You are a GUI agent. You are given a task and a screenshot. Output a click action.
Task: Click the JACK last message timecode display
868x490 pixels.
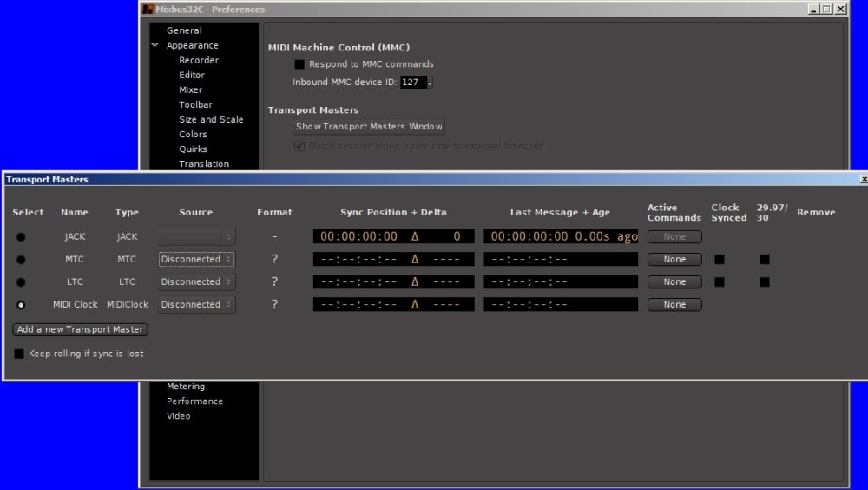click(561, 236)
